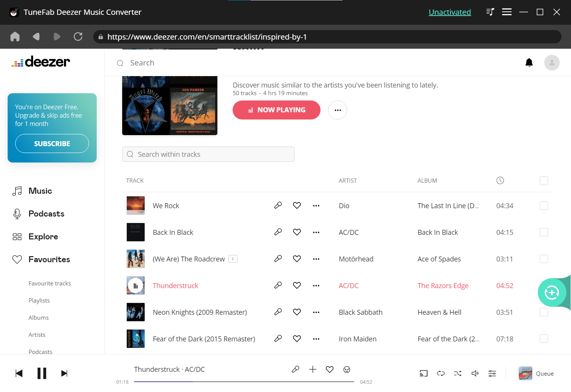Viewport: 571px width, 392px height.
Task: Show lyrics for We Rock
Action: [x=278, y=206]
